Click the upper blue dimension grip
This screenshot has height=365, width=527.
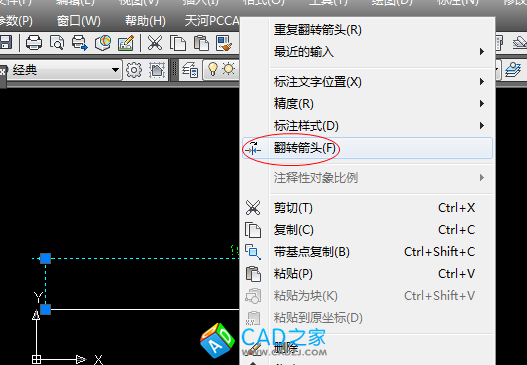[x=45, y=258]
